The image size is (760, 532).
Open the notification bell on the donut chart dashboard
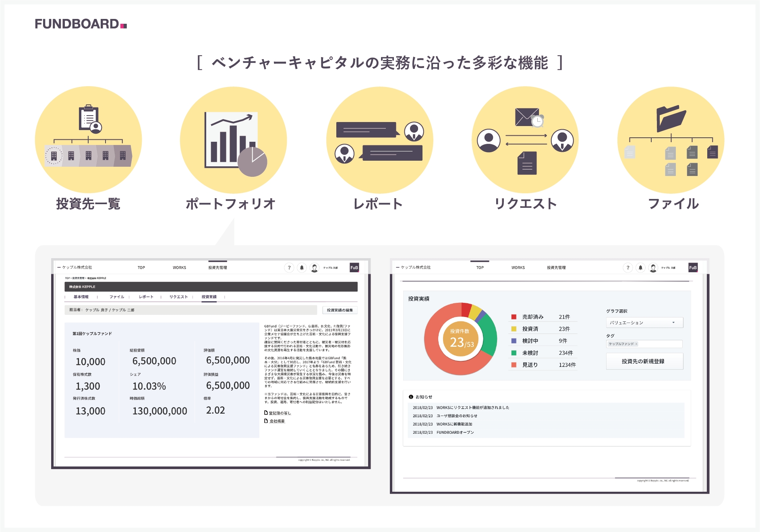click(x=640, y=268)
